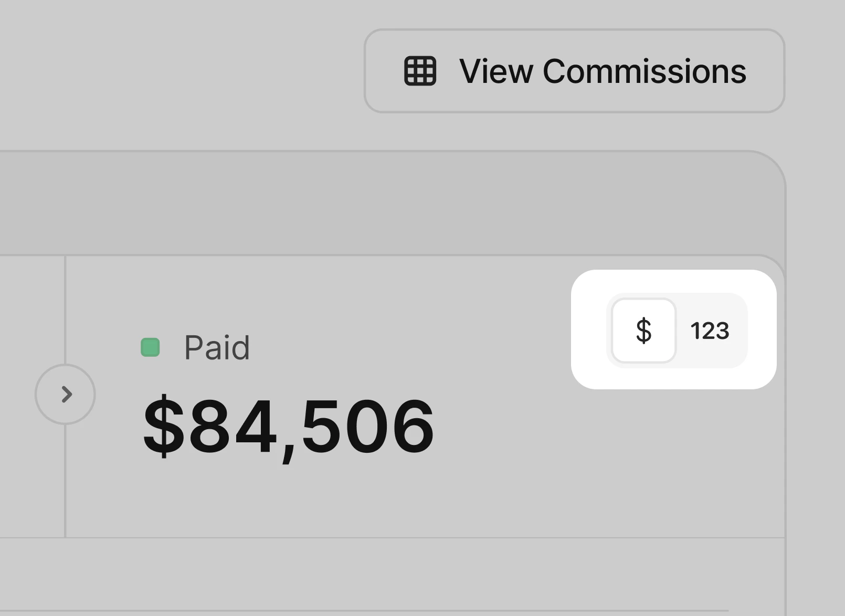Select the Paid label text
Image resolution: width=845 pixels, height=616 pixels.
[217, 347]
